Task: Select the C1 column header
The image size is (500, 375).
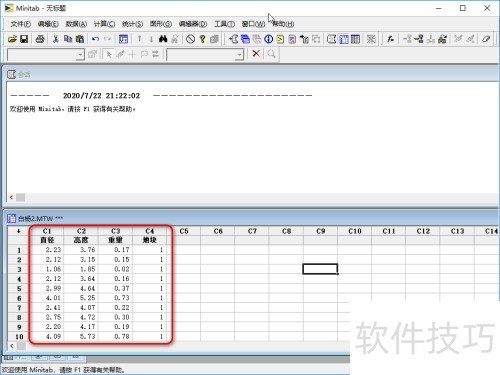Action: [x=47, y=231]
